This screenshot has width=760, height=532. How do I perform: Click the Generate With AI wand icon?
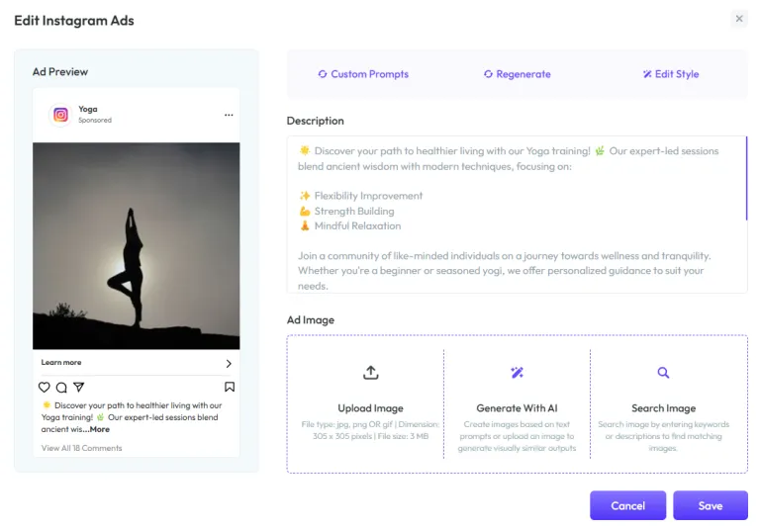pyautogui.click(x=518, y=372)
